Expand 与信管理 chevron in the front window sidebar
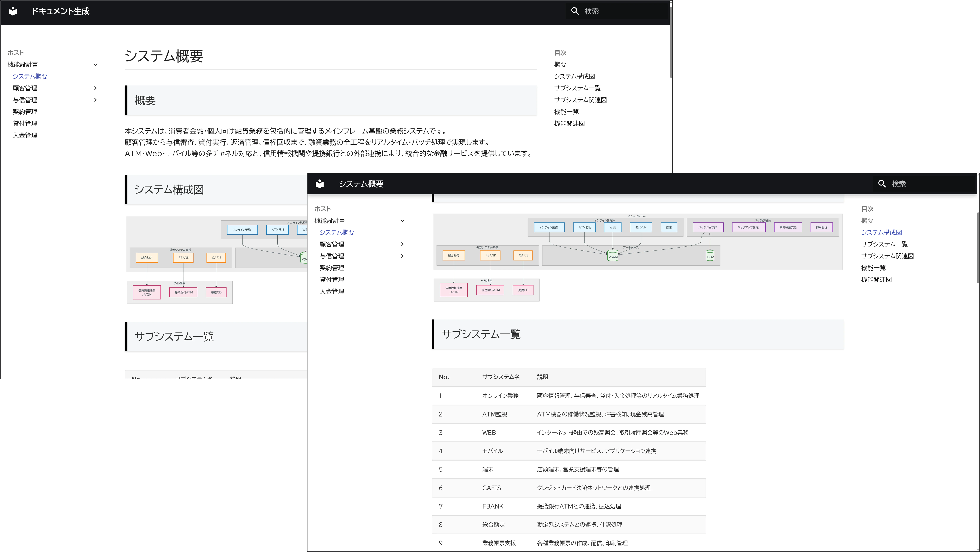The height and width of the screenshot is (552, 980). click(x=403, y=256)
